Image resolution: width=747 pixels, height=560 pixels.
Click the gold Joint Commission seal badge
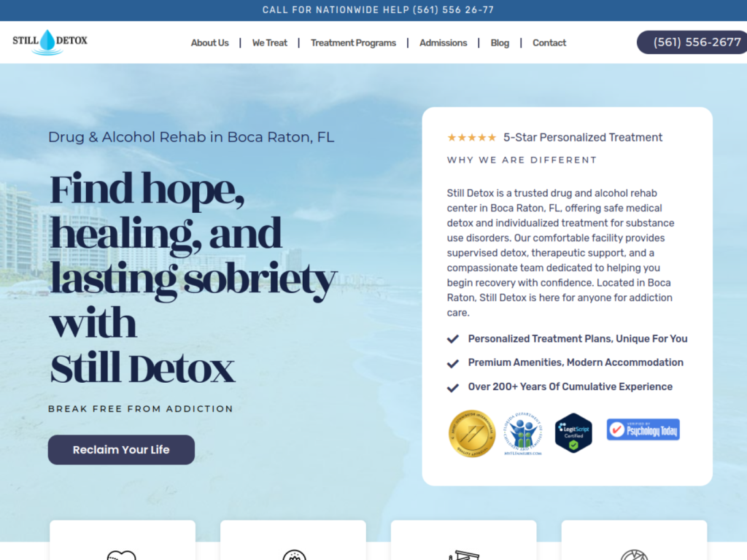[x=472, y=433]
